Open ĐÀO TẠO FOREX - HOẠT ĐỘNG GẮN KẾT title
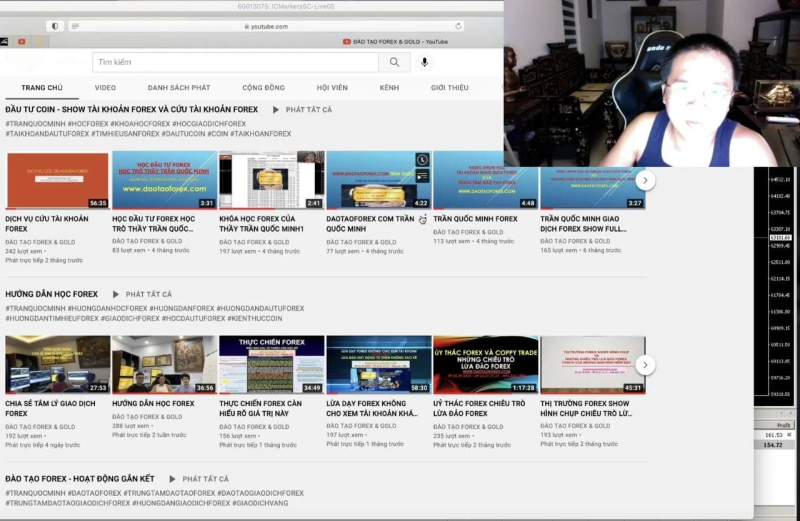This screenshot has width=800, height=521. pyautogui.click(x=80, y=479)
